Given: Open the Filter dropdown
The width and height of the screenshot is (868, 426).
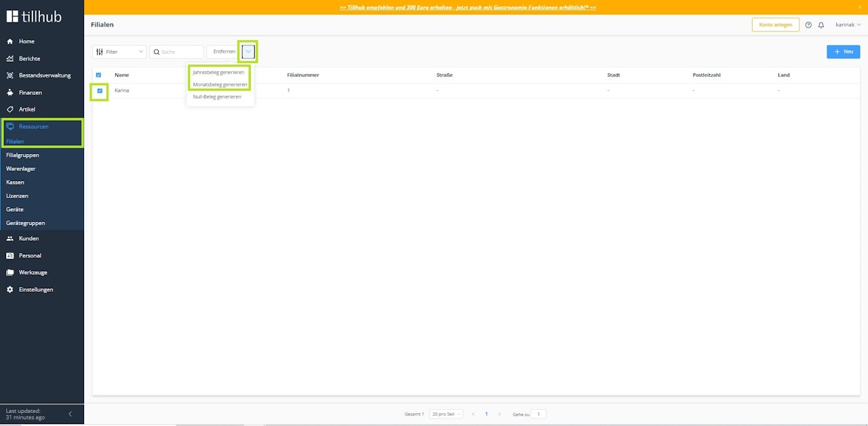Looking at the screenshot, I should pyautogui.click(x=119, y=52).
